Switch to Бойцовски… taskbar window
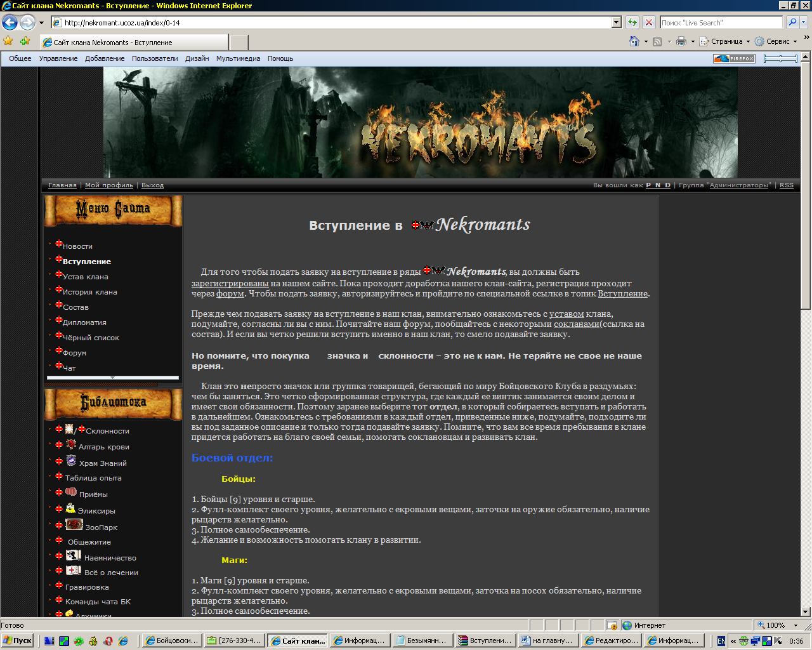812x650 pixels. (172, 641)
